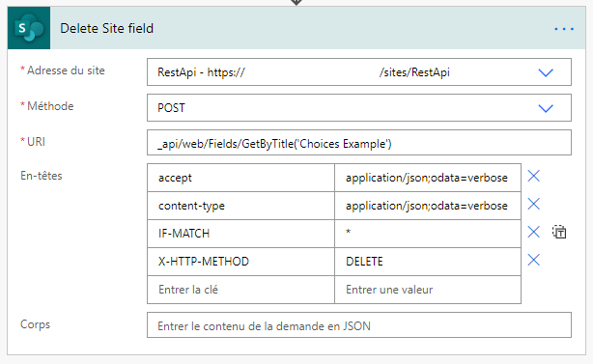Viewport: 593px width, 364px height.
Task: Edit the accept header value
Action: point(428,178)
